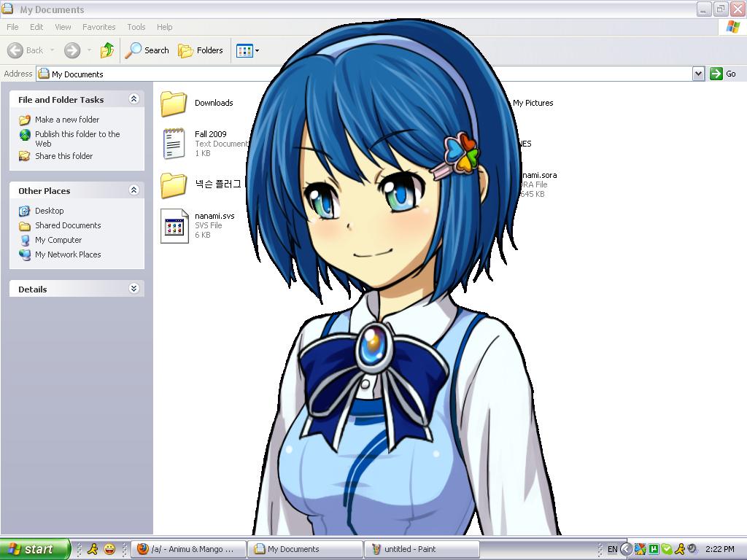The width and height of the screenshot is (747, 560).
Task: Select the nanami.svs file icon
Action: point(174,226)
